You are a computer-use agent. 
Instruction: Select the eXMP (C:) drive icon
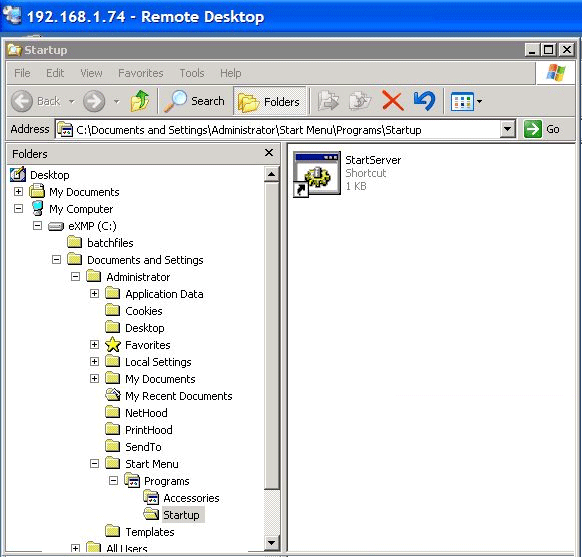[56, 226]
